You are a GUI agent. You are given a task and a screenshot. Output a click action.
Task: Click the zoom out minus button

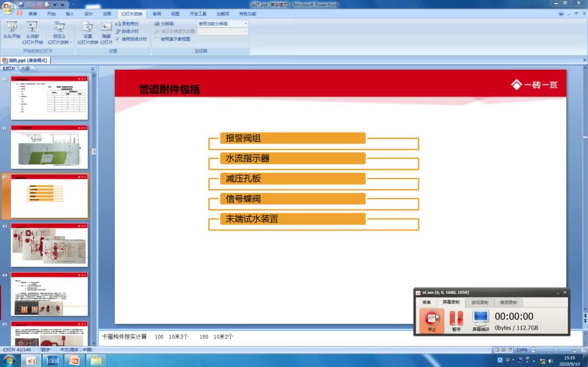(x=533, y=350)
